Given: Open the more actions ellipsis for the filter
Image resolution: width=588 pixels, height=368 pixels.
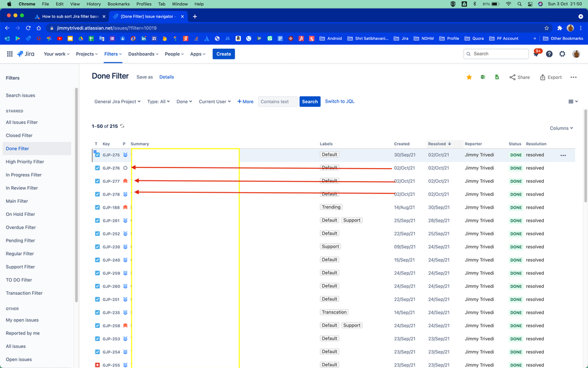Looking at the screenshot, I should point(573,77).
